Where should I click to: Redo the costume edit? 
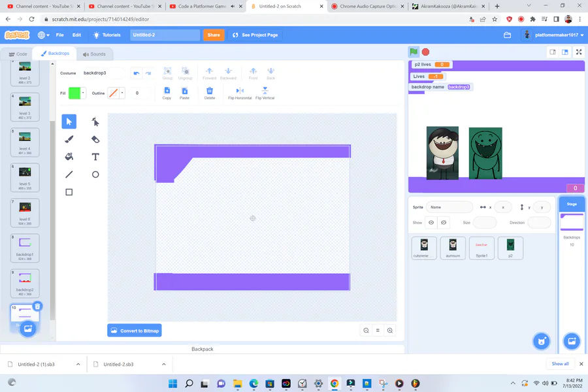click(148, 73)
